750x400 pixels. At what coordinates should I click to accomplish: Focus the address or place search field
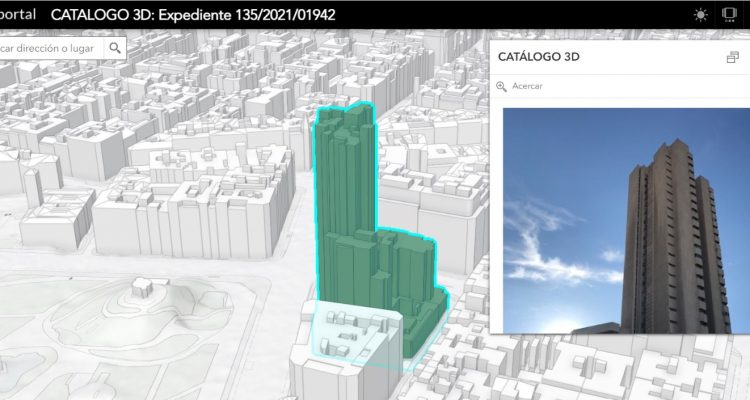[x=52, y=48]
